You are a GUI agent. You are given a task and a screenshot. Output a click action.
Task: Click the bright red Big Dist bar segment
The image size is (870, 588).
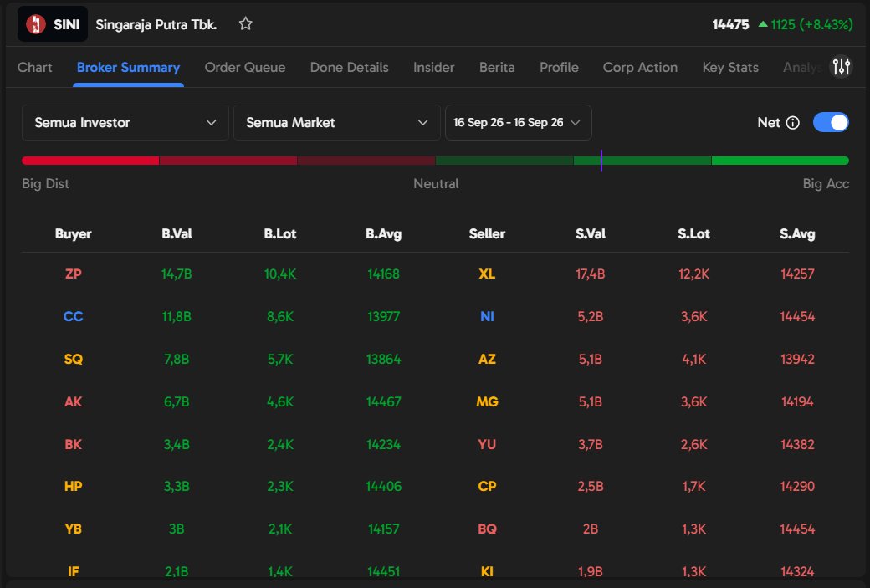click(x=90, y=161)
